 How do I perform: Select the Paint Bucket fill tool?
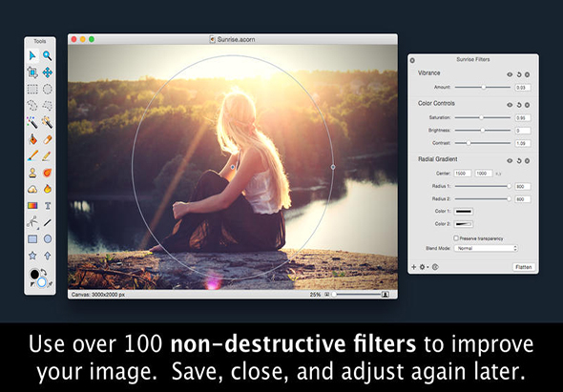(x=32, y=139)
